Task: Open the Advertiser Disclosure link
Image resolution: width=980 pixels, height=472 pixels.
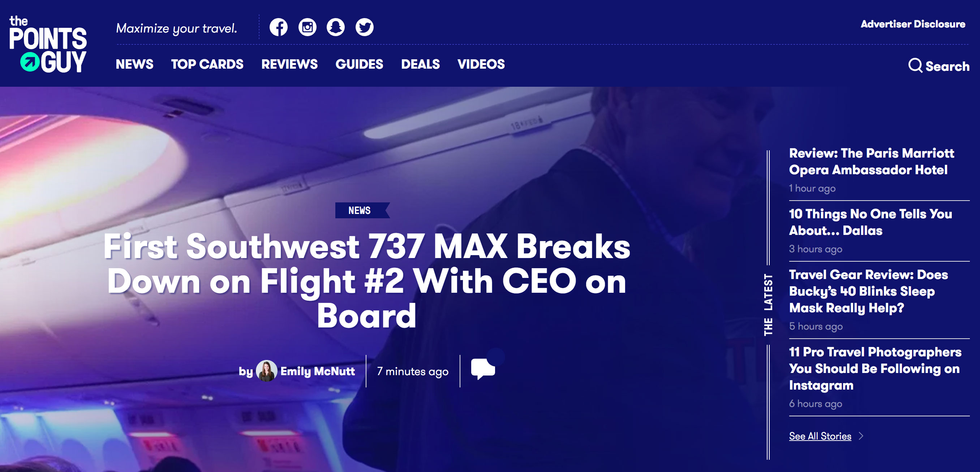Action: point(913,24)
